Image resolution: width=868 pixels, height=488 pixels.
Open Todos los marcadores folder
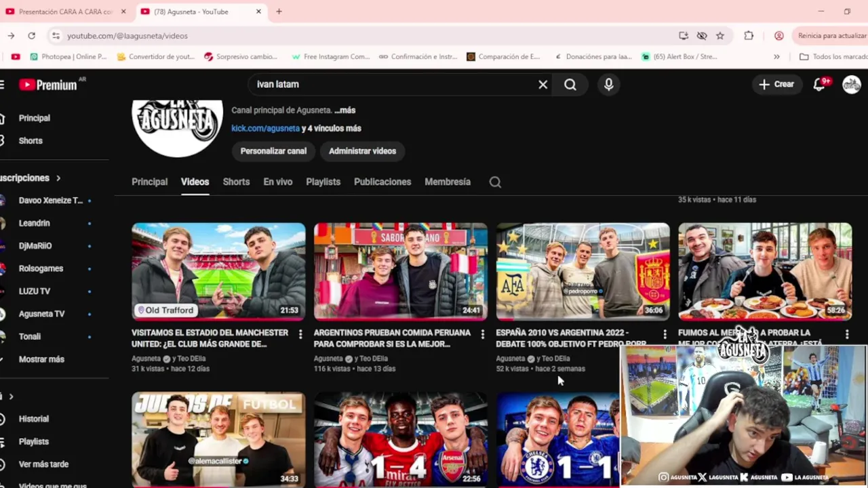pyautogui.click(x=833, y=57)
